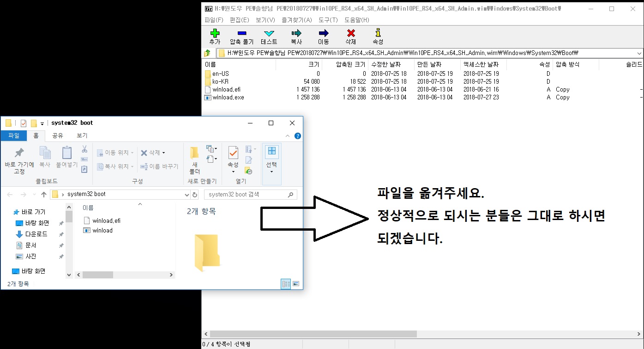The height and width of the screenshot is (349, 644).
Task: Open the File (파일) tab in Explorer
Action: click(x=14, y=136)
